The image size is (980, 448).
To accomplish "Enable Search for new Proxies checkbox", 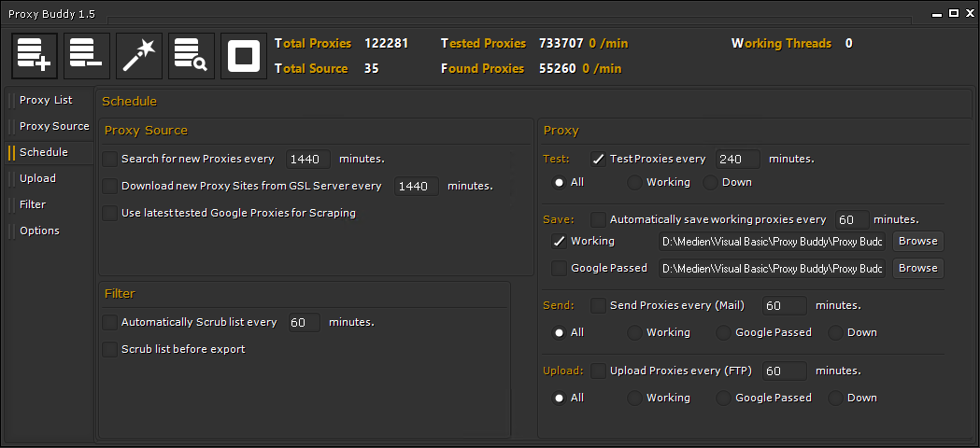I will coord(110,160).
